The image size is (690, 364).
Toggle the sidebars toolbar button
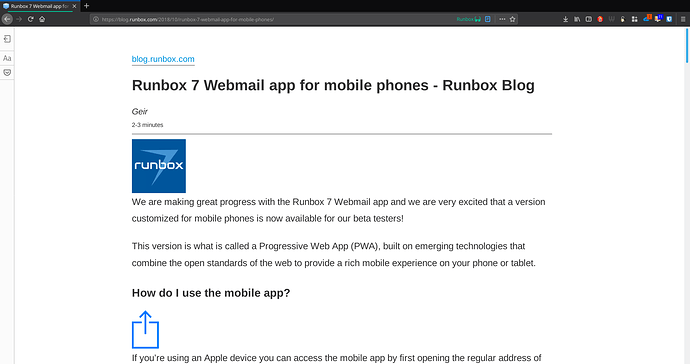tap(588, 19)
